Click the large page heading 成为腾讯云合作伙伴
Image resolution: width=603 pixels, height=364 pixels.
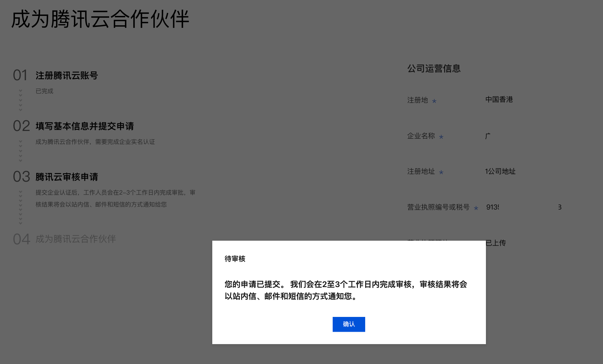tap(100, 19)
